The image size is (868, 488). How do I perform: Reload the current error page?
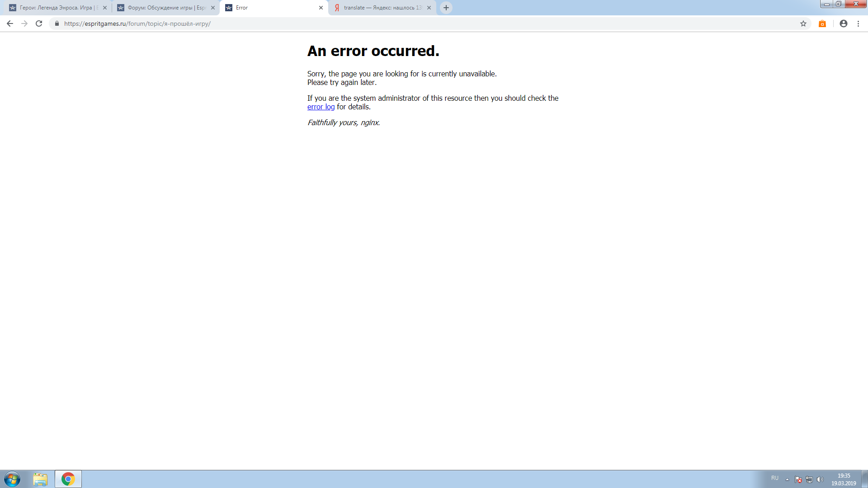[x=39, y=23]
